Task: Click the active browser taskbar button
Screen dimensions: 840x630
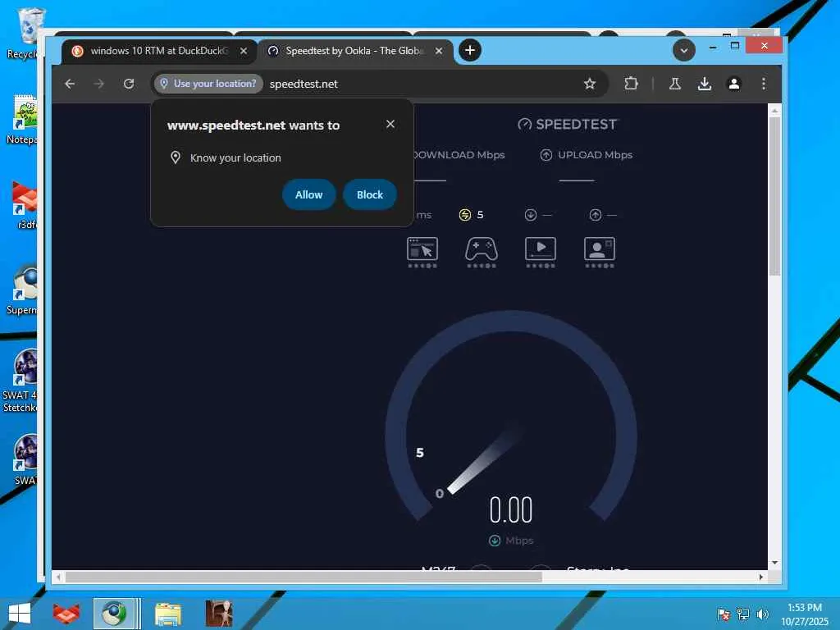Action: 114,614
